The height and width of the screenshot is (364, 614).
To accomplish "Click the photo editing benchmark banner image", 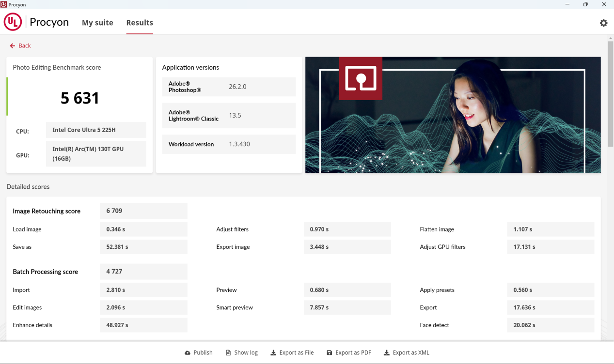I will click(x=453, y=115).
